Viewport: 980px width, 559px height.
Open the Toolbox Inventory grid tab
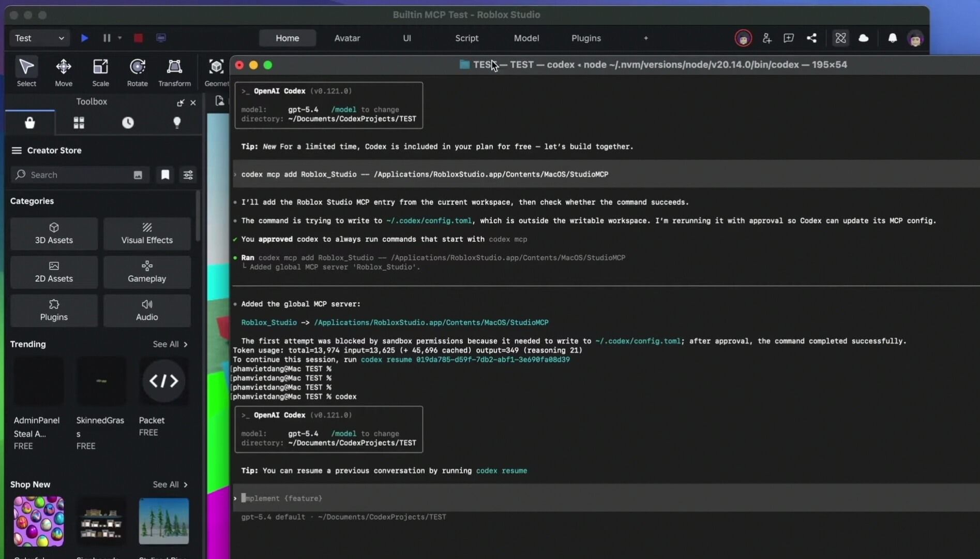(79, 123)
